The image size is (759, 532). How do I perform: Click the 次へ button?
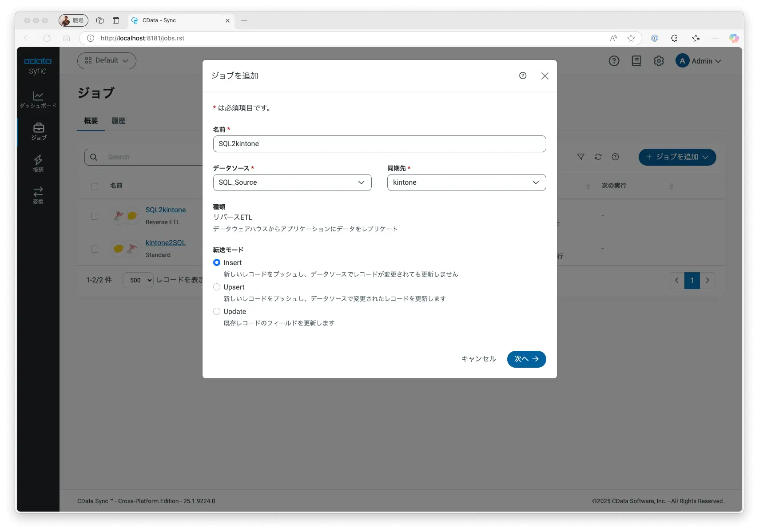[x=526, y=359]
